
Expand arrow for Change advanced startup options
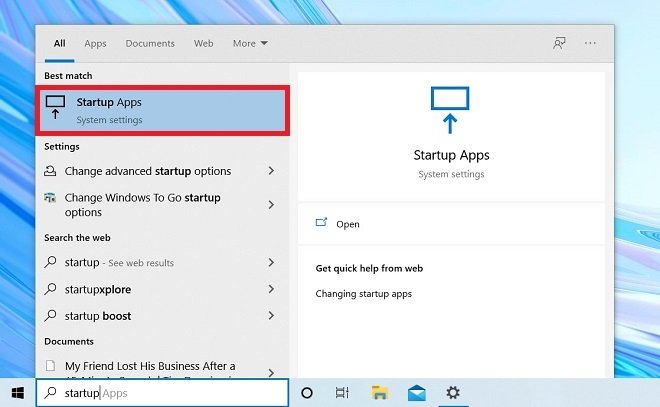pos(271,170)
